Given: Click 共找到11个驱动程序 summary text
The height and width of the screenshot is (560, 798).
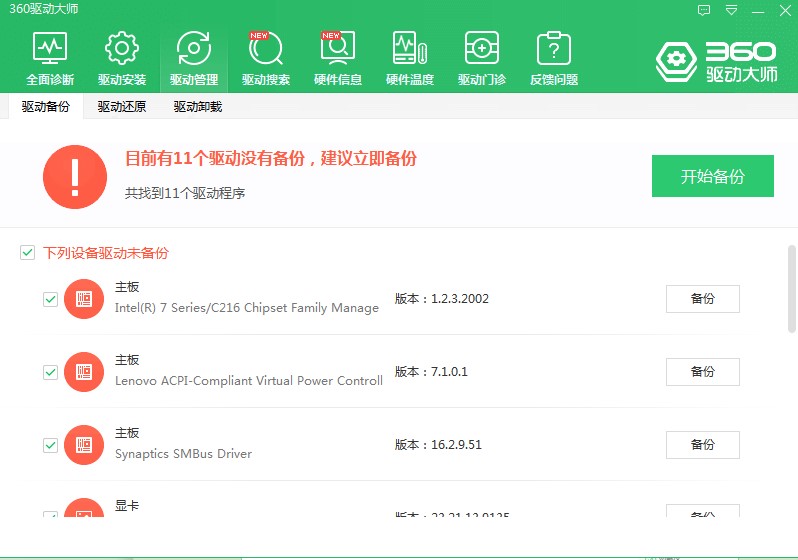Looking at the screenshot, I should click(185, 193).
